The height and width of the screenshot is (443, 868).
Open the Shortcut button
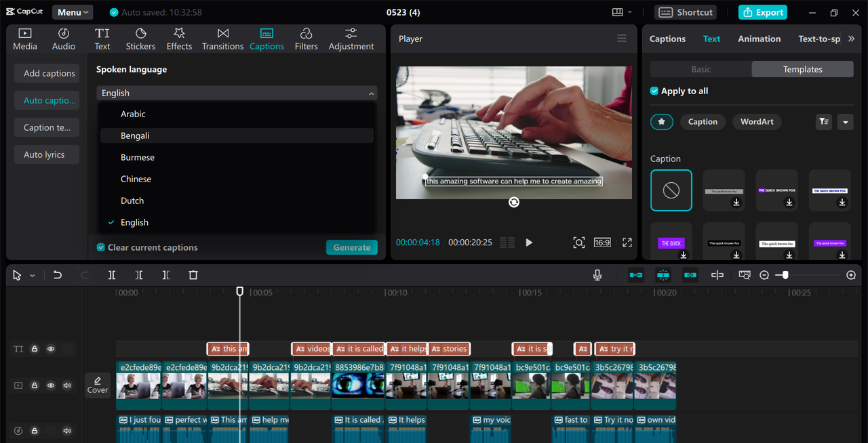point(686,12)
